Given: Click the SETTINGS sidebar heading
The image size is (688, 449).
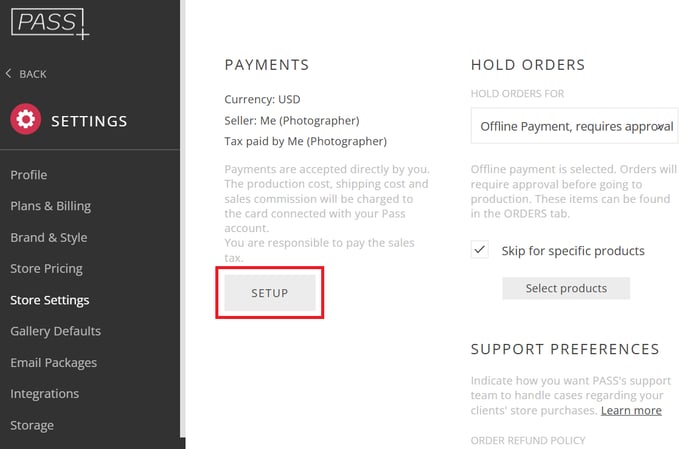Looking at the screenshot, I should click(89, 121).
